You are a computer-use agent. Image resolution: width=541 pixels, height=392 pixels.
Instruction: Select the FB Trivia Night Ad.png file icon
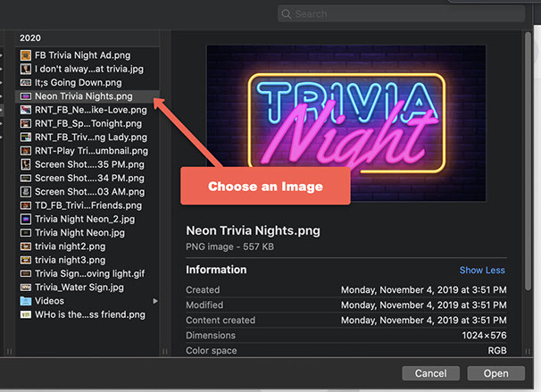pos(26,54)
